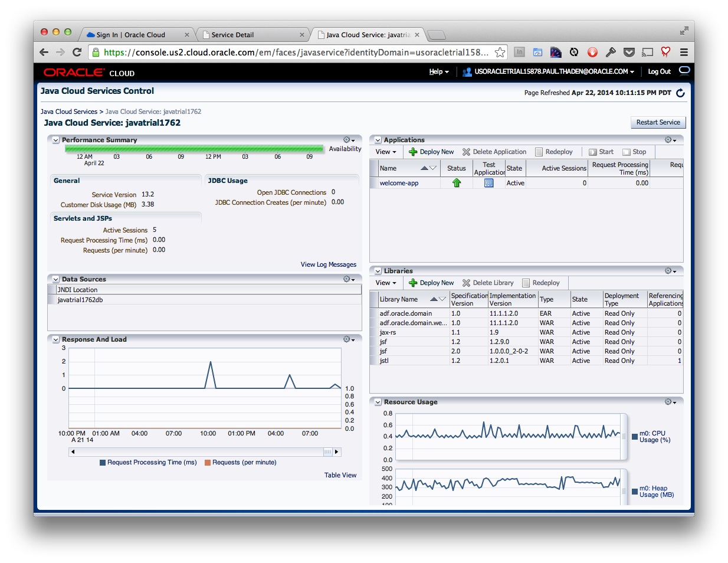Open the Resource Usage gear dropdown
Viewport: 728px width, 563px height.
(671, 402)
